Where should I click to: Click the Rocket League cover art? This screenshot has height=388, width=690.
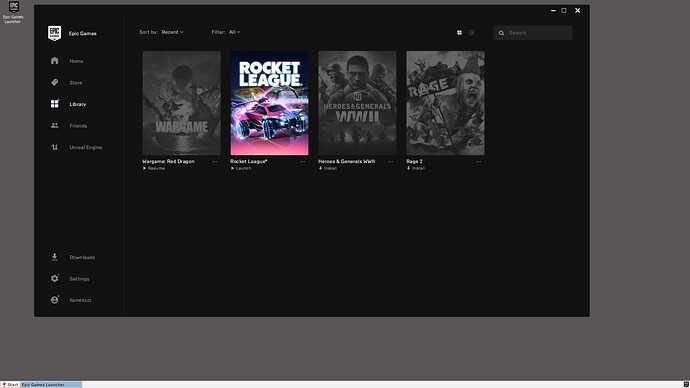pyautogui.click(x=269, y=103)
